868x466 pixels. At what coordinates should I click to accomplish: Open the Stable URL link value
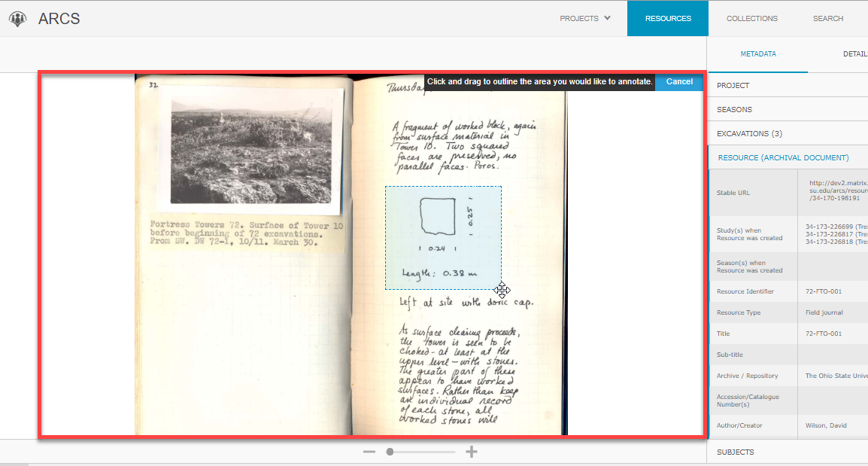(x=838, y=190)
